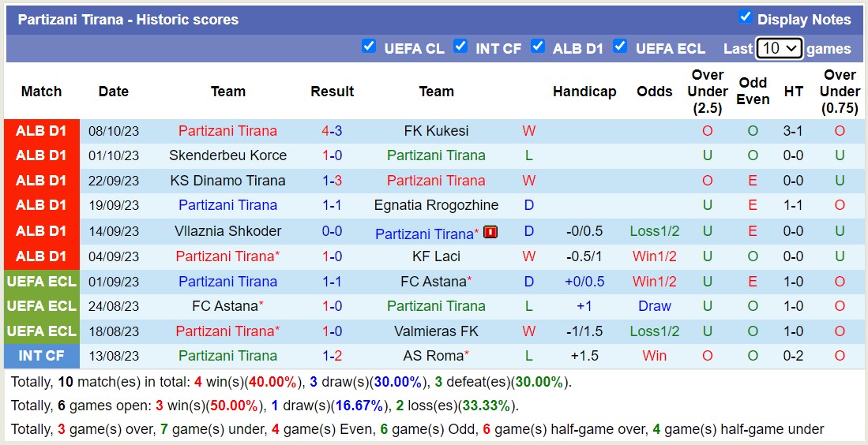Open KS Dinamo Tirana team link
868x445 pixels.
pos(227,181)
